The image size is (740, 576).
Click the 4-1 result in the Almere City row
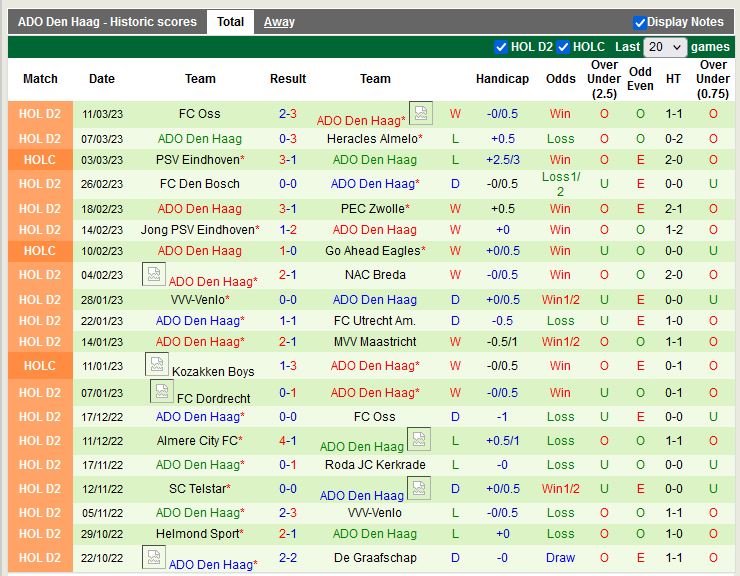tap(288, 441)
